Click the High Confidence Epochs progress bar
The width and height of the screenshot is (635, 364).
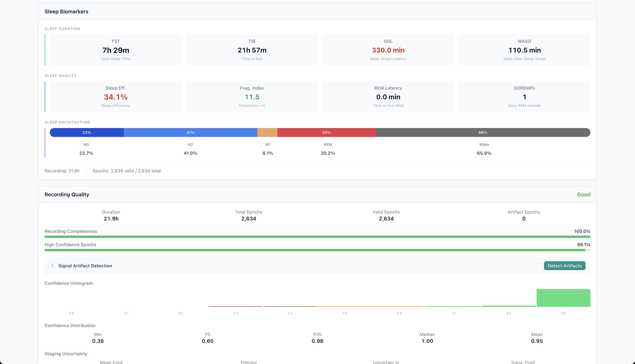[317, 250]
